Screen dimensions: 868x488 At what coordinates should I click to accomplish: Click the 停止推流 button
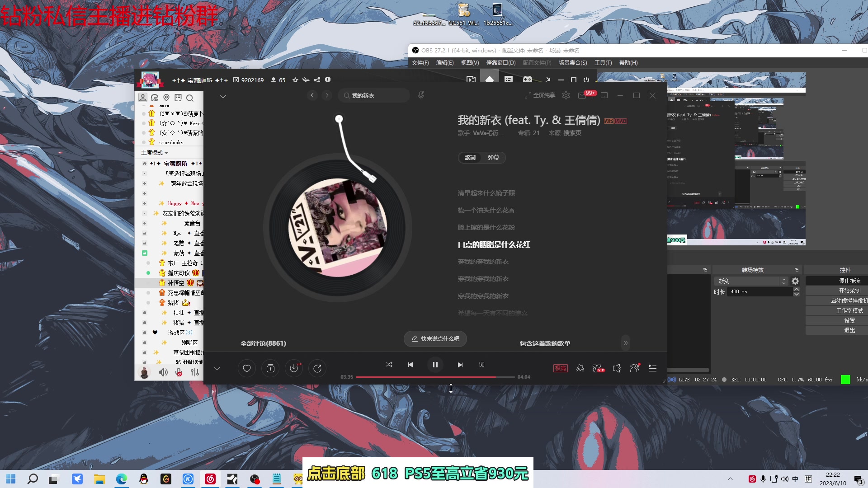click(x=849, y=281)
